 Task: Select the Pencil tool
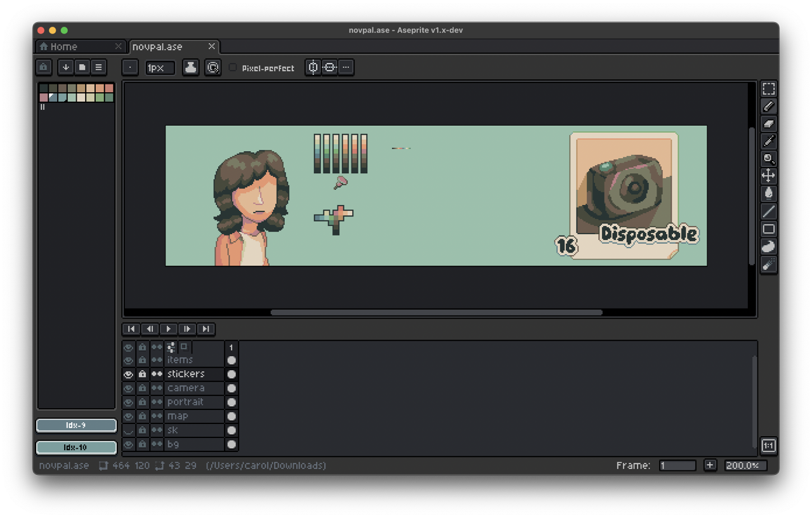pyautogui.click(x=768, y=107)
